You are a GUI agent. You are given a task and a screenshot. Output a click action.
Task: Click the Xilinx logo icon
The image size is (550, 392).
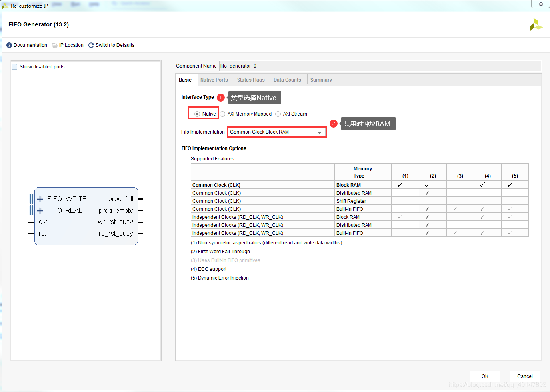[536, 25]
